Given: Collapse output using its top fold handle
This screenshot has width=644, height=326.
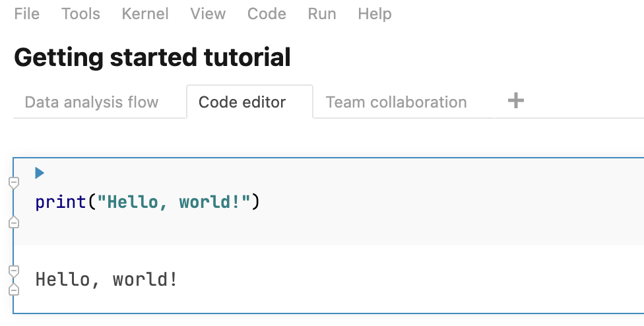Looking at the screenshot, I should coord(13,271).
